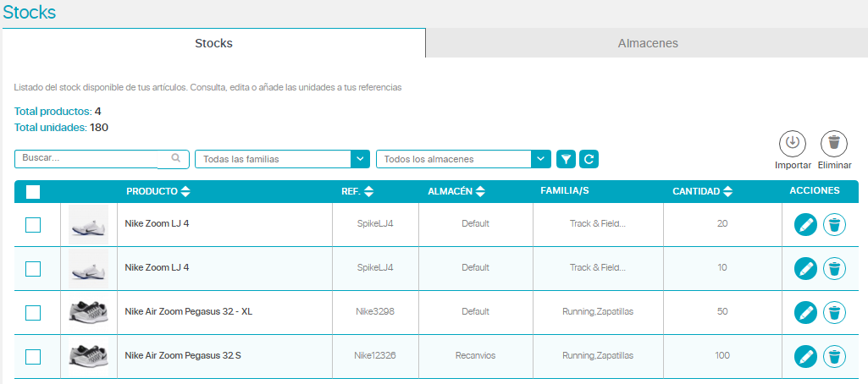868x384 pixels.
Task: Delete the Nike Air Zoom Pegasus 32 - XL stock
Action: [x=834, y=313]
